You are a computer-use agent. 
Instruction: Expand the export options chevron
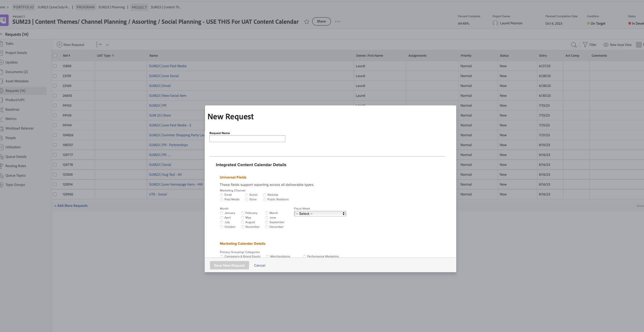[x=107, y=45]
